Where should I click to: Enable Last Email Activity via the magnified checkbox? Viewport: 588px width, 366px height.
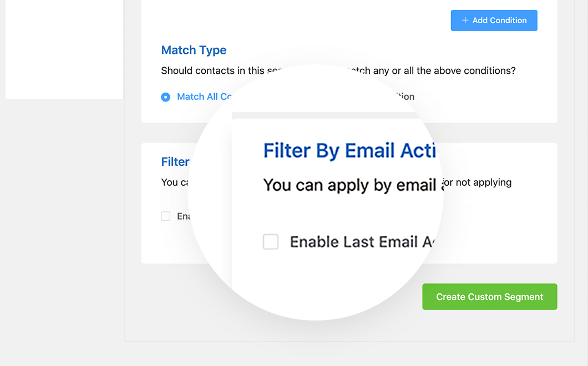point(271,242)
